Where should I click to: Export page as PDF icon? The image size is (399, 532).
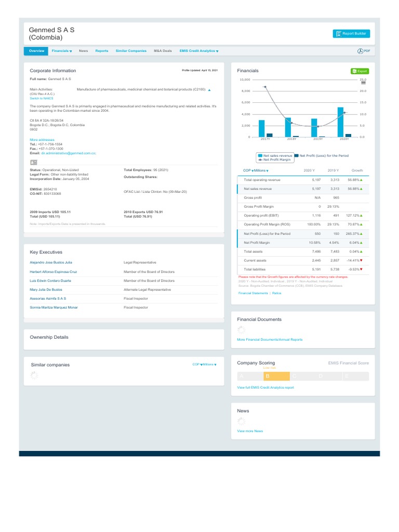(363, 51)
